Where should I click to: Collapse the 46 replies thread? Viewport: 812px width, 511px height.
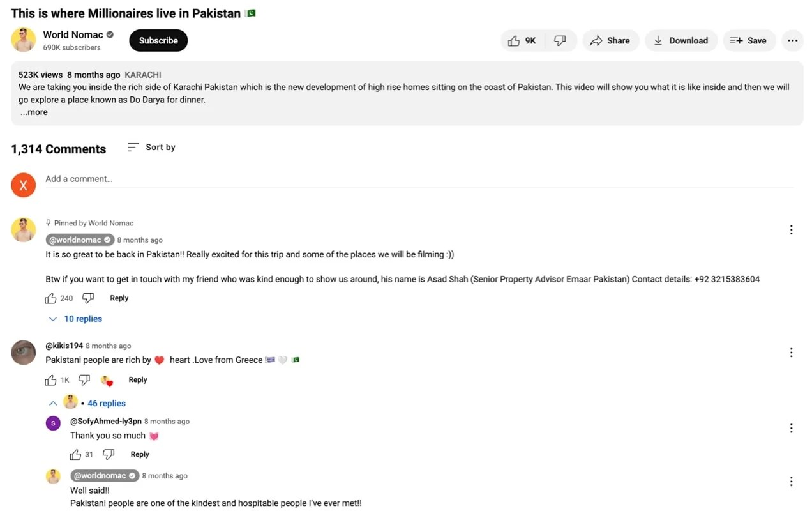click(x=54, y=404)
